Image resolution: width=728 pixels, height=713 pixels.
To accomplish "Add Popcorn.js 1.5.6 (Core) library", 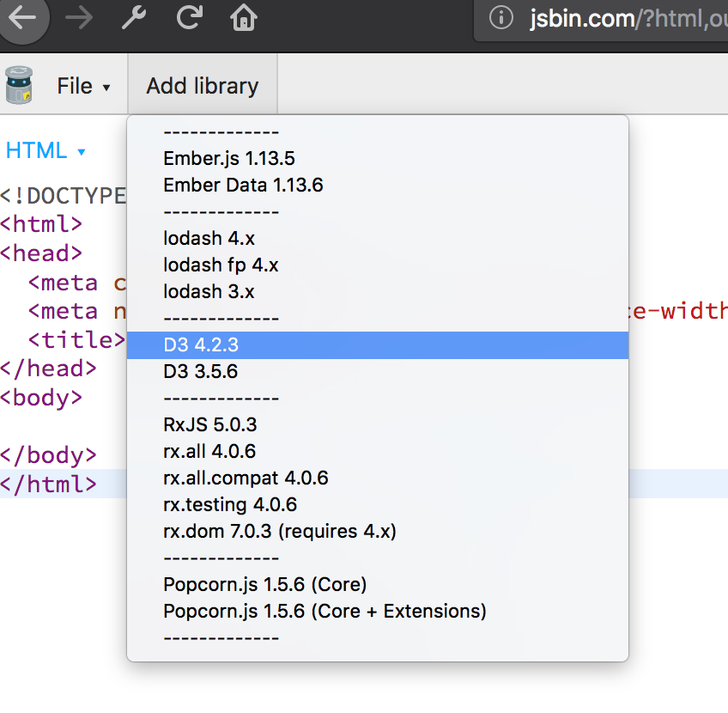I will click(378, 584).
